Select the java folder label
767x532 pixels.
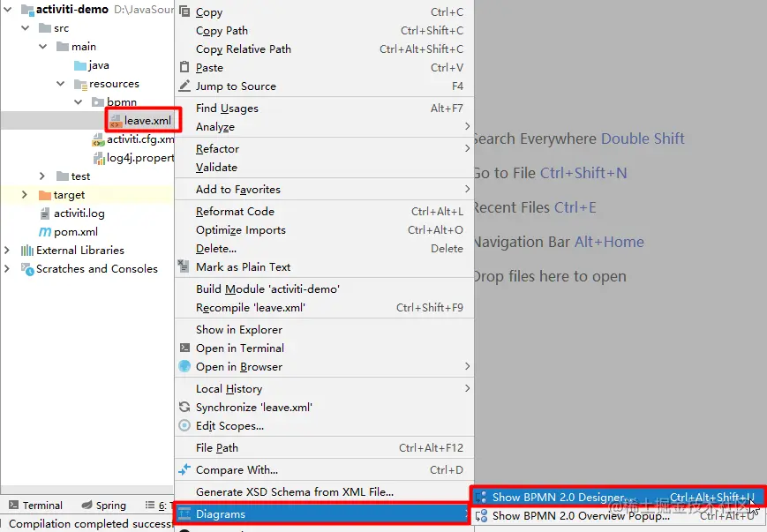tap(99, 65)
